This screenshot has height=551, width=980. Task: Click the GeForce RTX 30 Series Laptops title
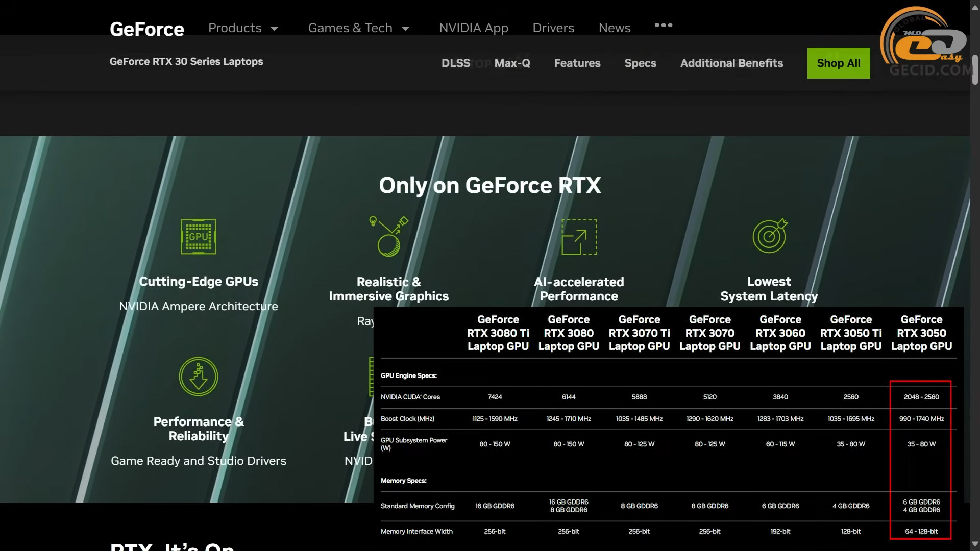point(186,61)
